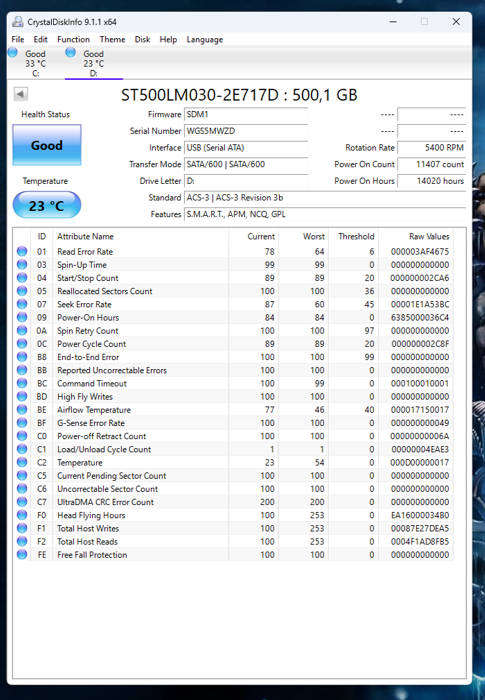This screenshot has height=700, width=485.
Task: Open the File menu
Action: [18, 39]
